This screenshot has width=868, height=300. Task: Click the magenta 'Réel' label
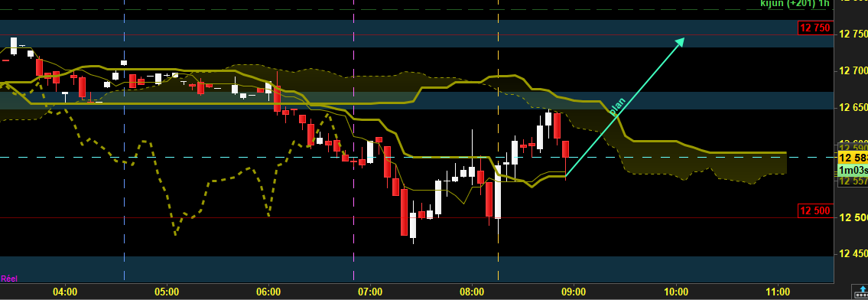click(9, 279)
